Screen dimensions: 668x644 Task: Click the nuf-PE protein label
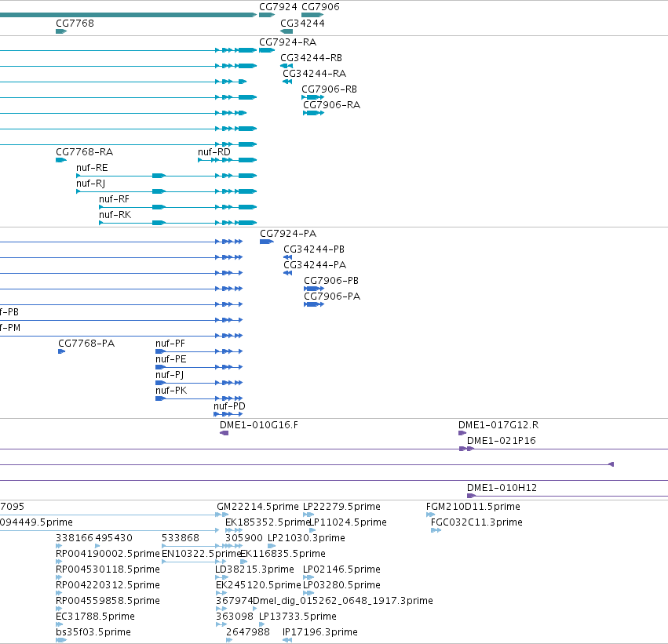point(170,359)
